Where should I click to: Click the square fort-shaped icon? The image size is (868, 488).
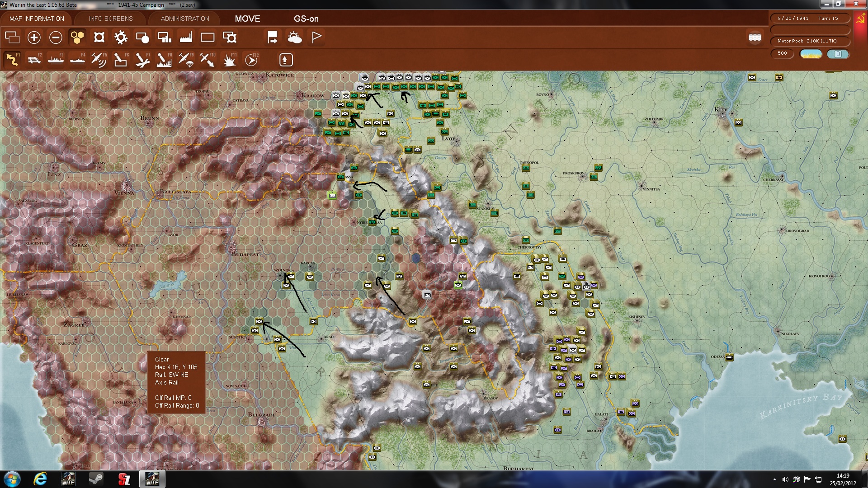coord(99,38)
